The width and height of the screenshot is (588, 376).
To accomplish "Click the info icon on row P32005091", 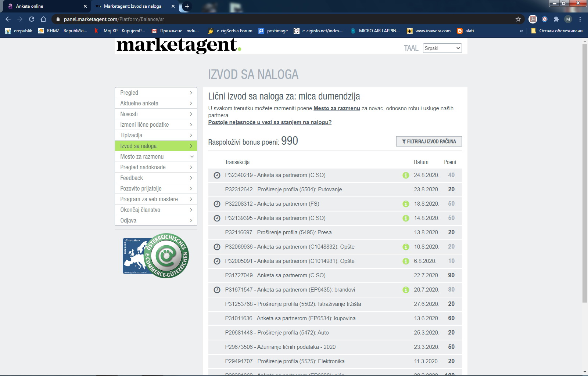I will [x=406, y=261].
